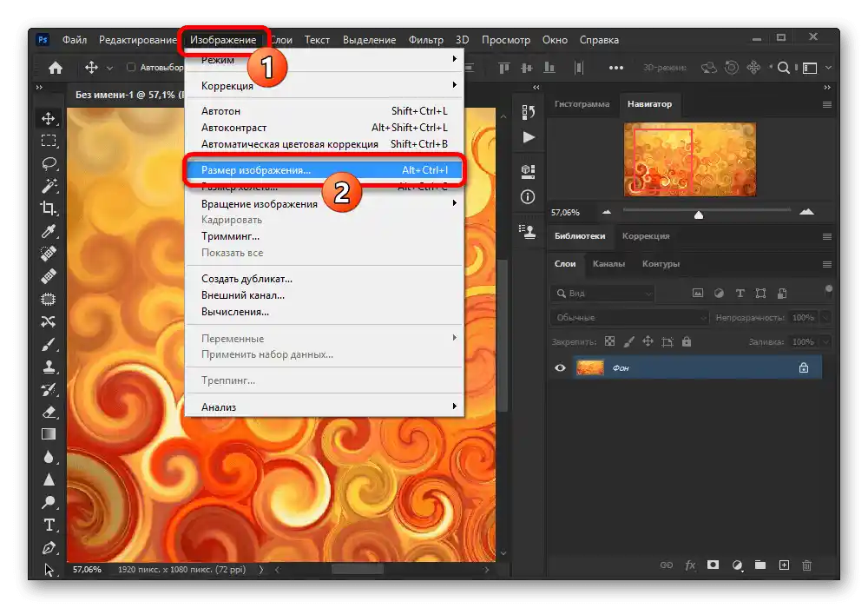868x608 pixels.
Task: Switch to the Каналы tab
Action: tap(608, 263)
